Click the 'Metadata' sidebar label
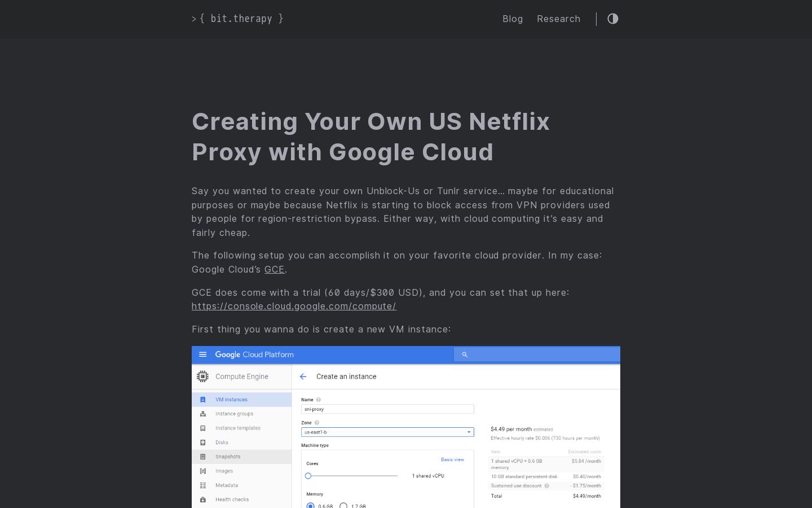Image resolution: width=812 pixels, height=508 pixels. point(227,485)
